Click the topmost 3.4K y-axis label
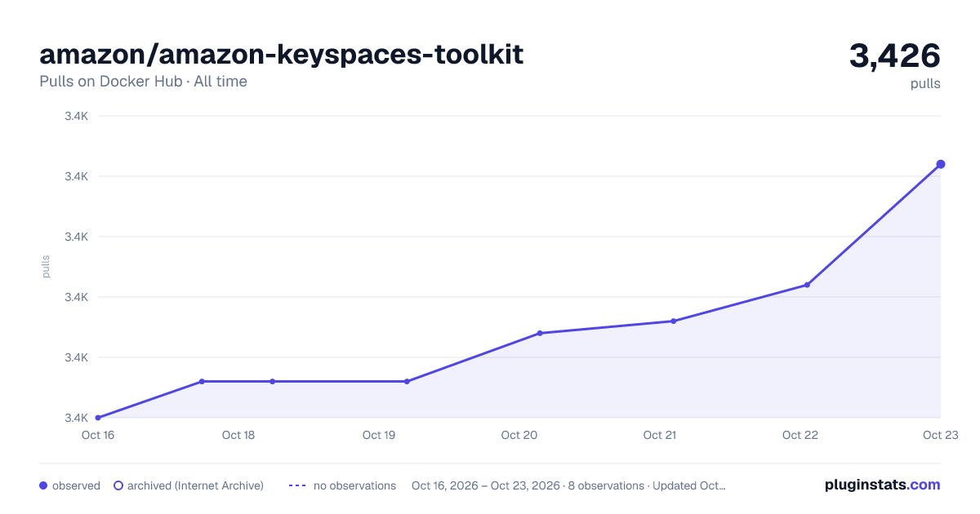980x514 pixels. pyautogui.click(x=77, y=116)
